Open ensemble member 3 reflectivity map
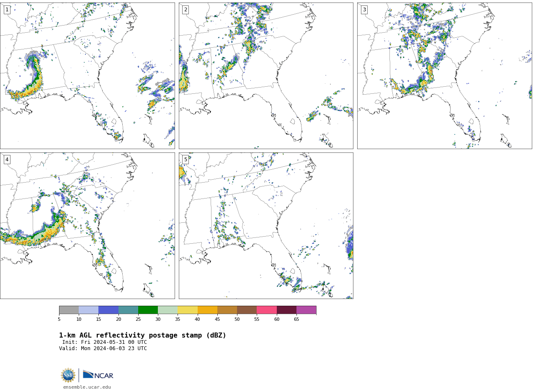Image resolution: width=536 pixels, height=392 pixels. tap(444, 76)
